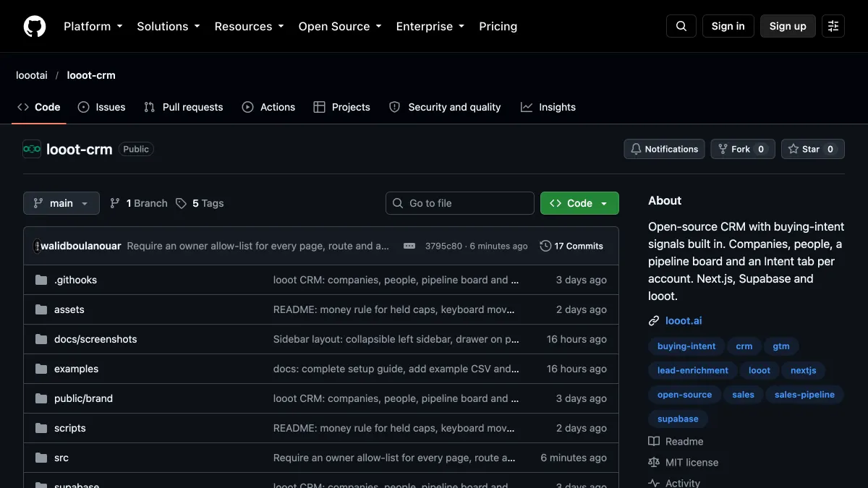The width and height of the screenshot is (868, 488).
Task: Select the buying-intent topic tag
Action: [686, 346]
